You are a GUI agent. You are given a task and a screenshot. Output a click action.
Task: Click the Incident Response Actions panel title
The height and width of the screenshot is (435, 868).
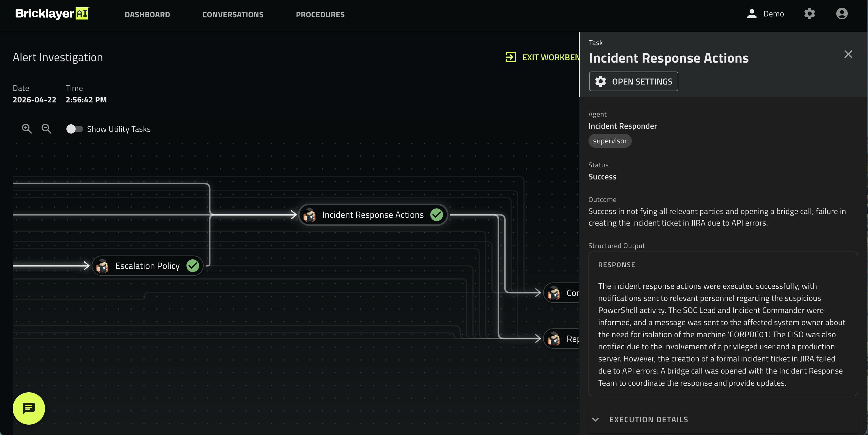(668, 58)
